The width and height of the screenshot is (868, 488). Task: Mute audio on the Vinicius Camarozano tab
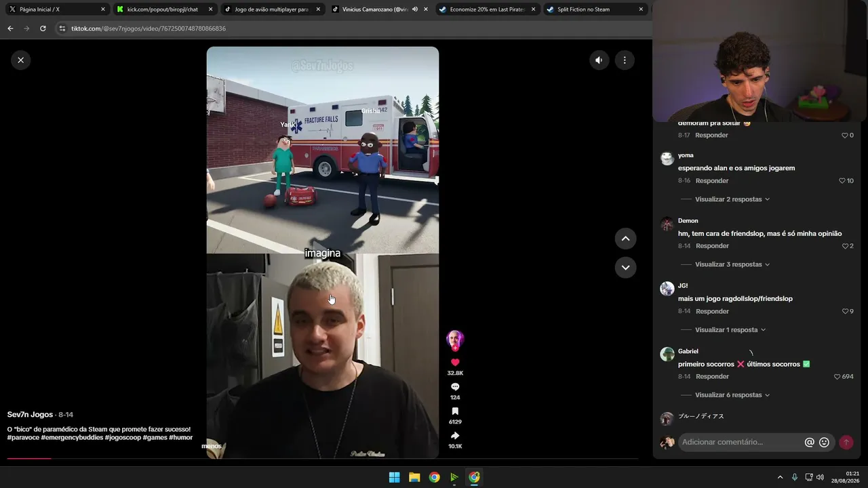(415, 9)
